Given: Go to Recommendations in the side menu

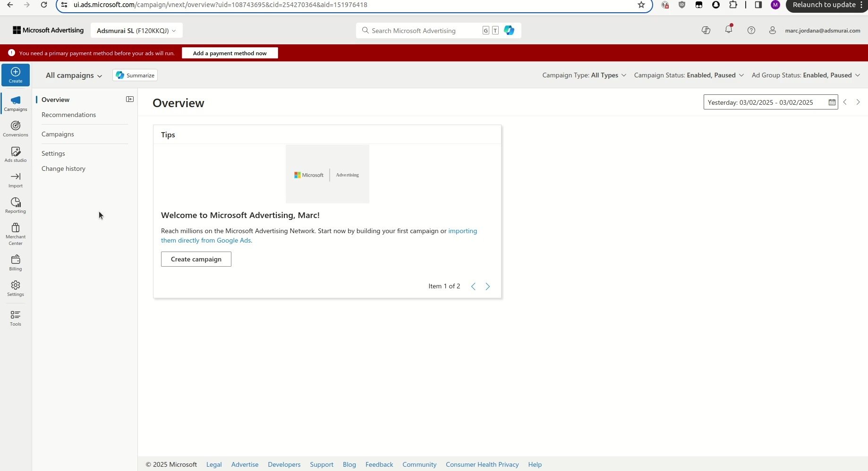Looking at the screenshot, I should [68, 115].
